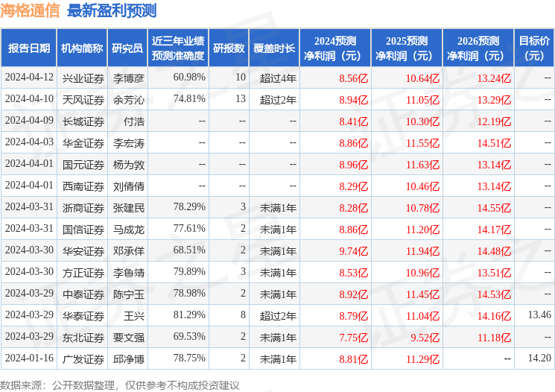Click the 2025预测净利润 column header
This screenshot has height=392, width=555.
coord(407,48)
